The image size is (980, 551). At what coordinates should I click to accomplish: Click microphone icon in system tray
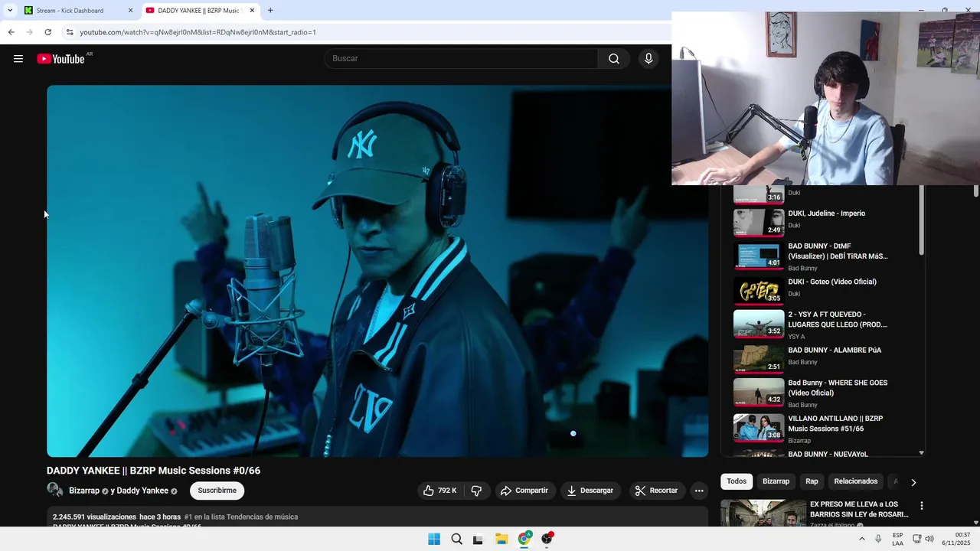pyautogui.click(x=878, y=539)
